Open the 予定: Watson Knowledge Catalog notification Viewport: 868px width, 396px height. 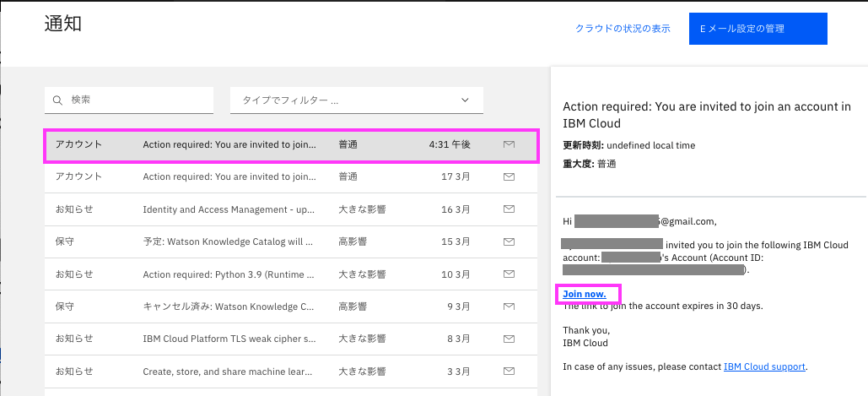point(228,241)
